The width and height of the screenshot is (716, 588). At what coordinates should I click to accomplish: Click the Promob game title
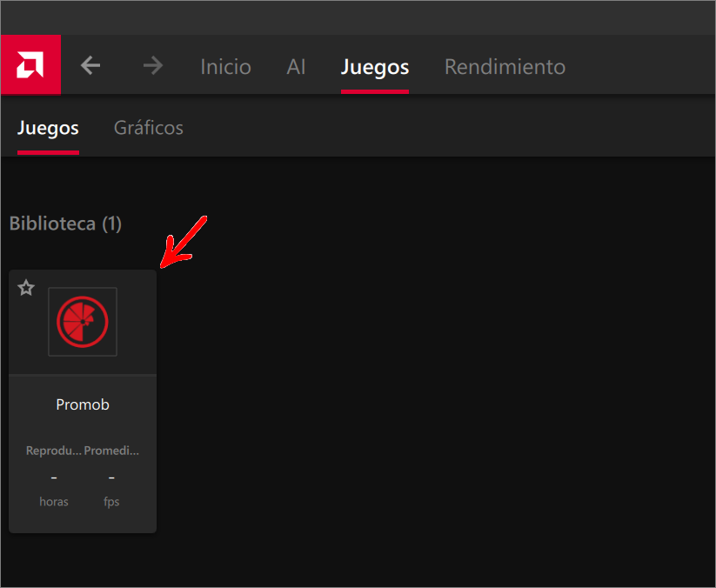(x=83, y=404)
